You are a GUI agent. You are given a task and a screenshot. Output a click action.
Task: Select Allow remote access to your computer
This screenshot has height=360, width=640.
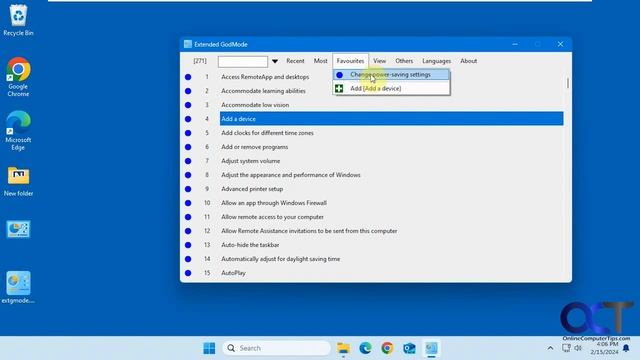pyautogui.click(x=272, y=217)
